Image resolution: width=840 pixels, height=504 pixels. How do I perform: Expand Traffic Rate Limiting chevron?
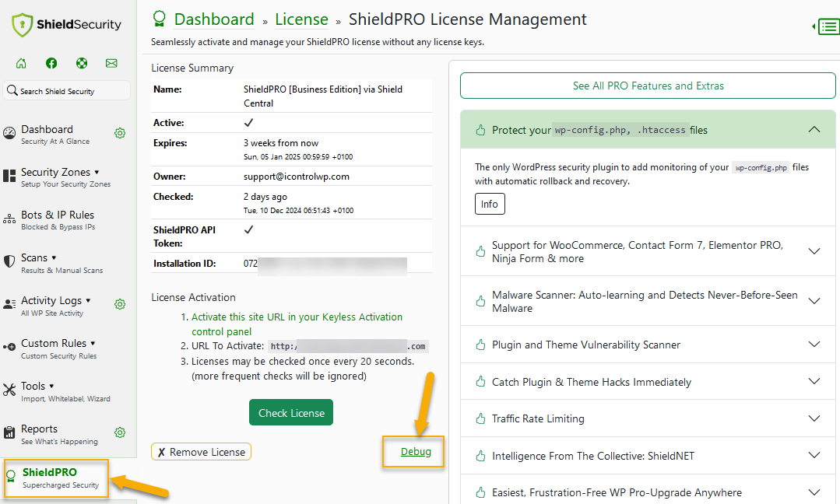pos(814,418)
